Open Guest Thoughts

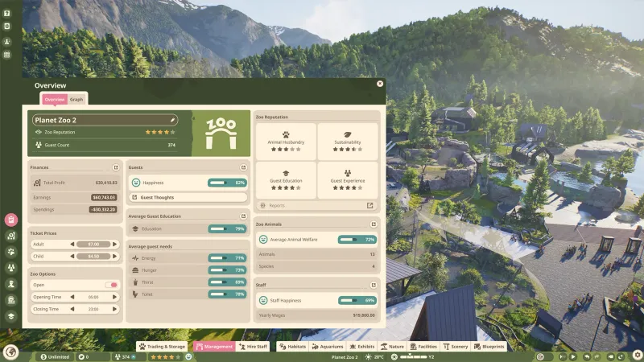click(x=188, y=197)
